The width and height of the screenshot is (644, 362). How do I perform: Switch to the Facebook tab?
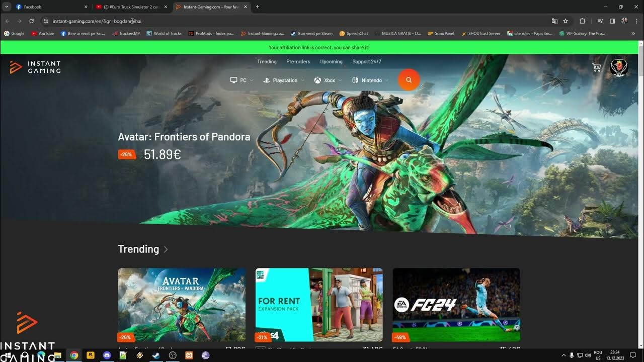click(50, 7)
